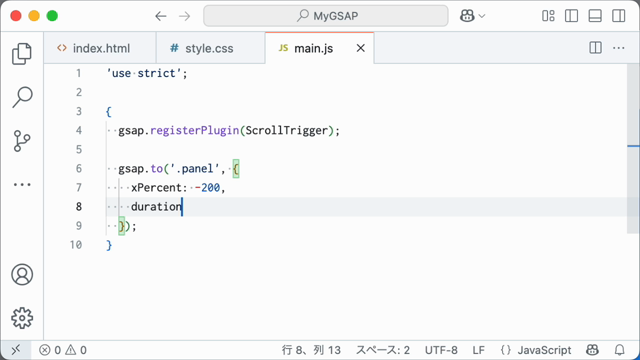Open the editor More Actions ellipsis menu
Image resolution: width=640 pixels, height=360 pixels.
tap(619, 48)
